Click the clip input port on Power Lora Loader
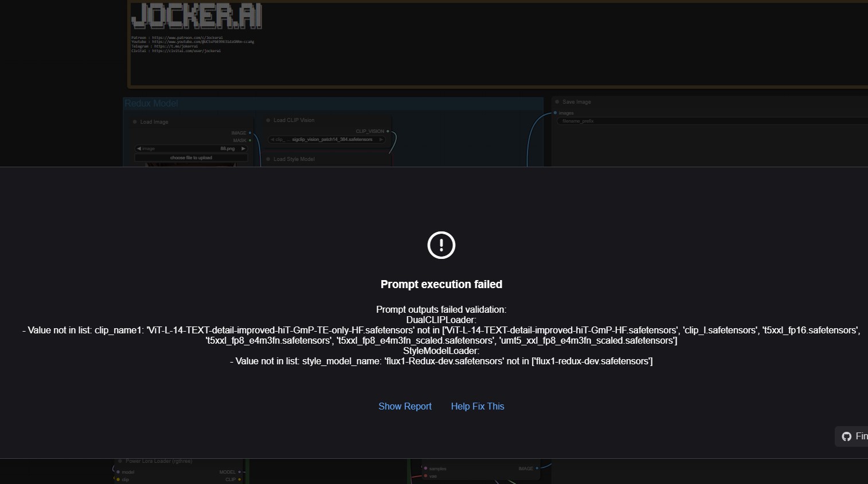The height and width of the screenshot is (484, 868). point(118,479)
